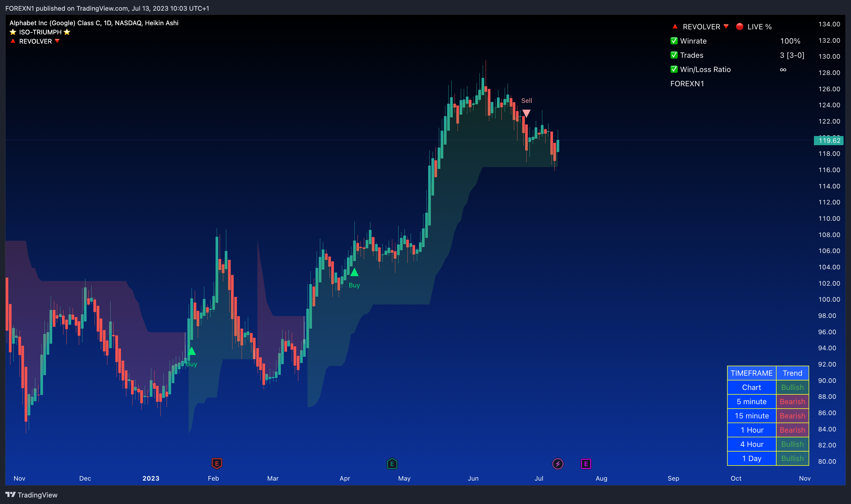Click the 80.00 price axis label
This screenshot has width=851, height=504.
827,461
